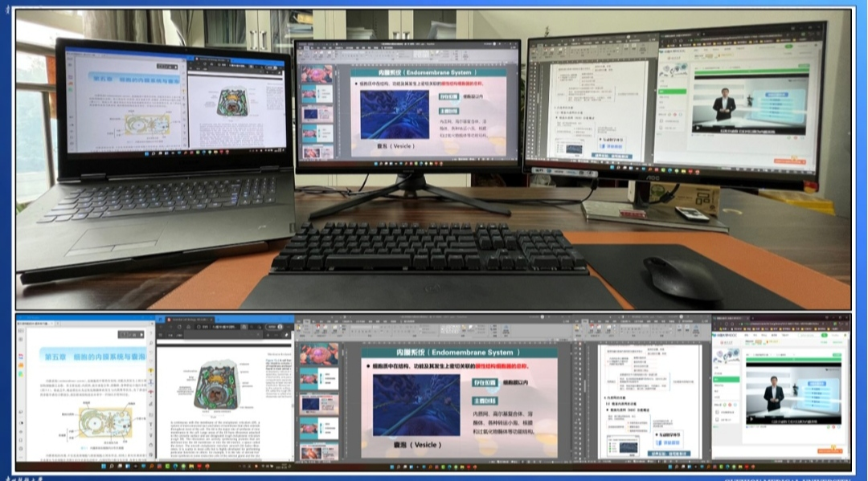The width and height of the screenshot is (868, 481).
Task: Select the 存在位置 label box on the lower slide
Action: [x=485, y=383]
